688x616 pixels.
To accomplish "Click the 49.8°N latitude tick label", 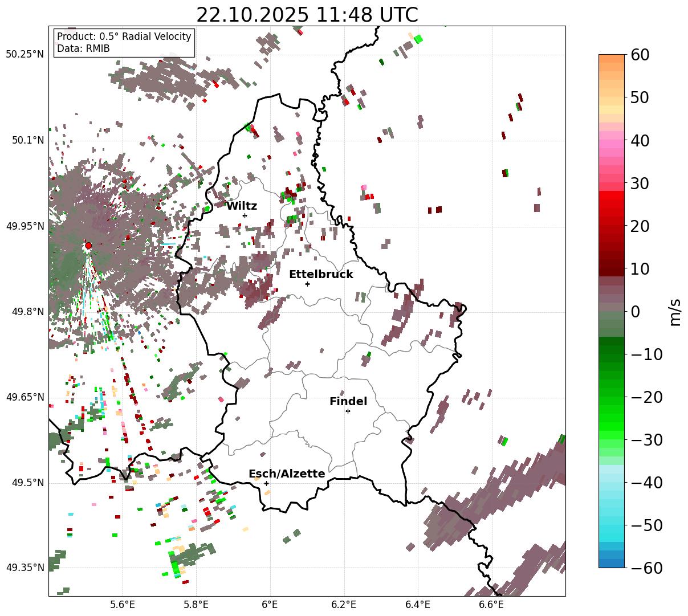I will (28, 312).
